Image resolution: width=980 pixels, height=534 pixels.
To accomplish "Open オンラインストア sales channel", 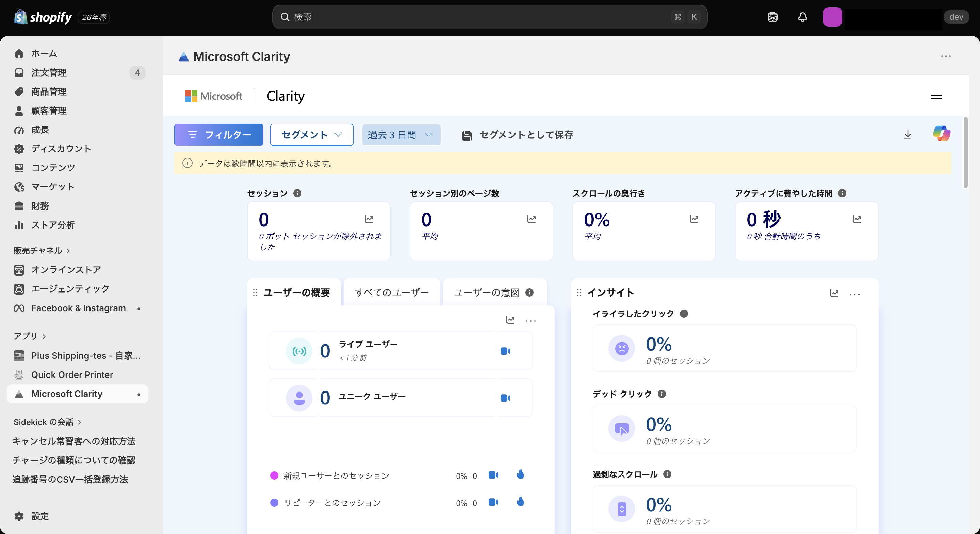I will coord(78,270).
